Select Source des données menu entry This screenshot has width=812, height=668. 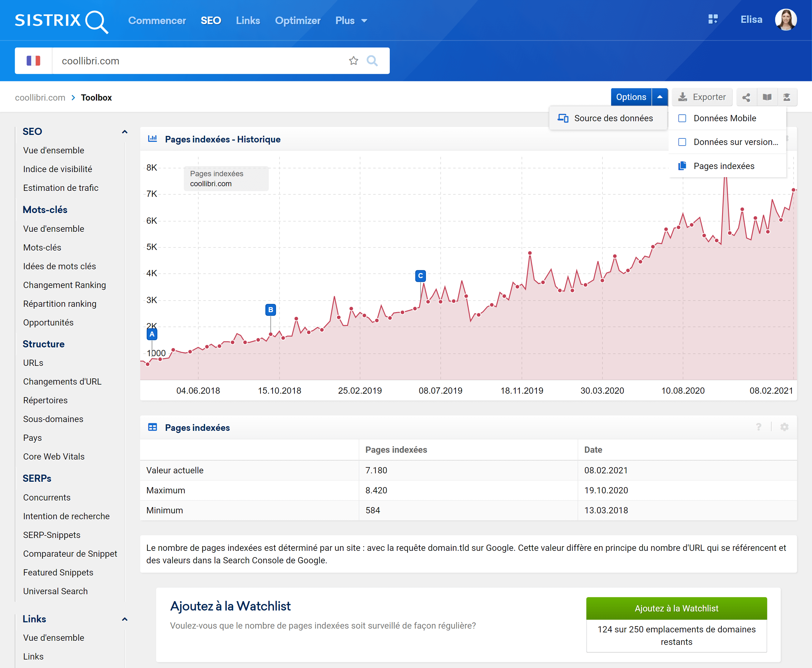coord(608,118)
